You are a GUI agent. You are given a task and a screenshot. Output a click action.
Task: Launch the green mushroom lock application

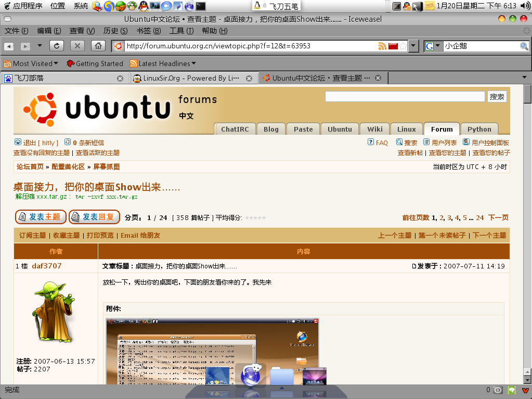(132, 6)
